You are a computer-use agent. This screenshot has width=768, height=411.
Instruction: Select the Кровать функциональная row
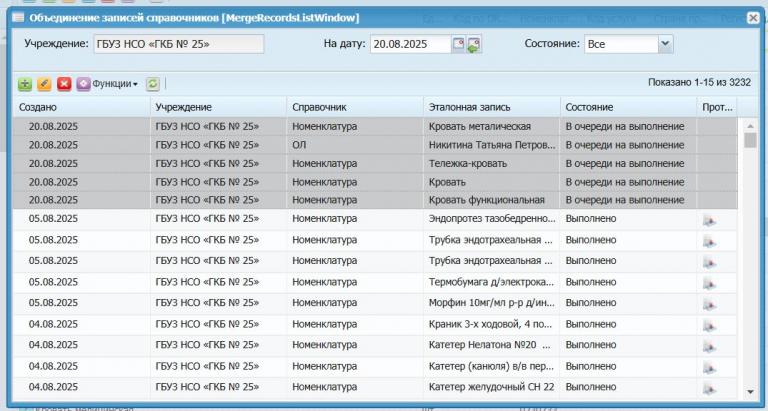click(375, 200)
